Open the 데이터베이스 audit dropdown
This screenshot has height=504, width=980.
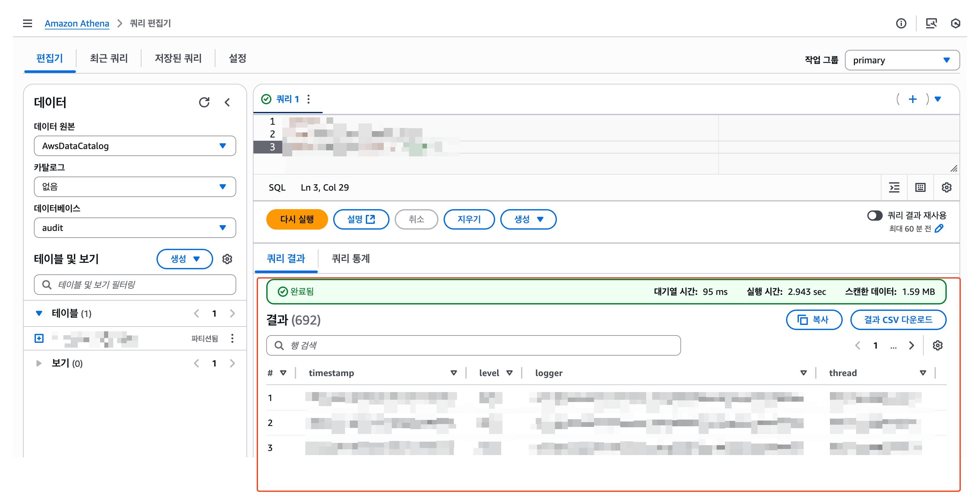[x=135, y=228]
